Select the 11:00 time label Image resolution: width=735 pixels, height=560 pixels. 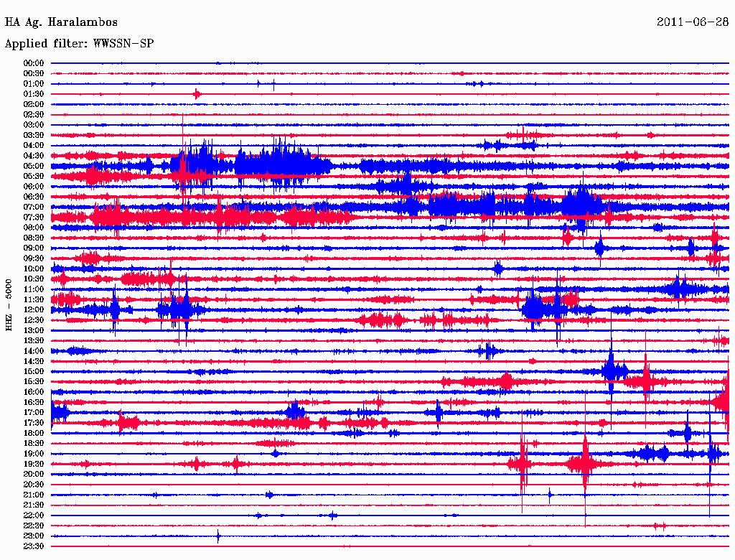click(34, 289)
